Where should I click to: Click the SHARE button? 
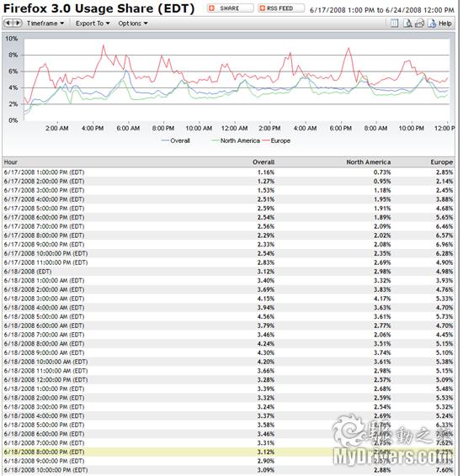(231, 8)
